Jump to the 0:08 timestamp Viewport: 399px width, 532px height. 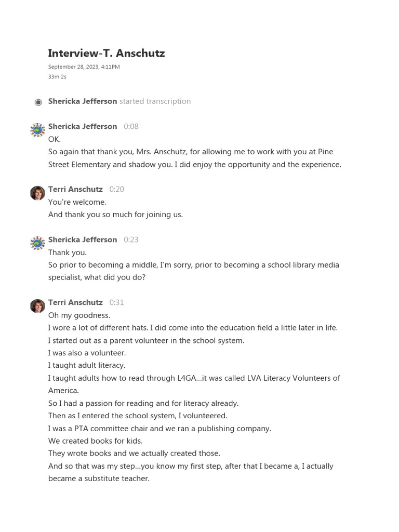(131, 127)
